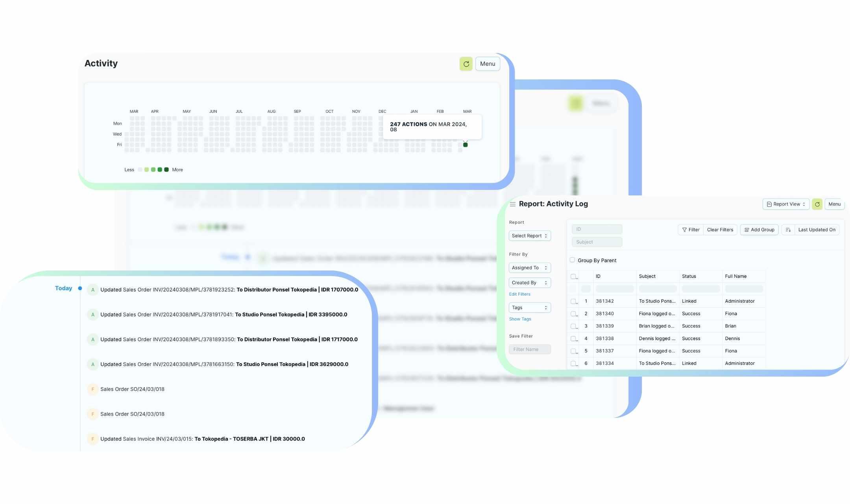
Task: Click the sort direction icon beside Last Updated On
Action: (x=788, y=230)
